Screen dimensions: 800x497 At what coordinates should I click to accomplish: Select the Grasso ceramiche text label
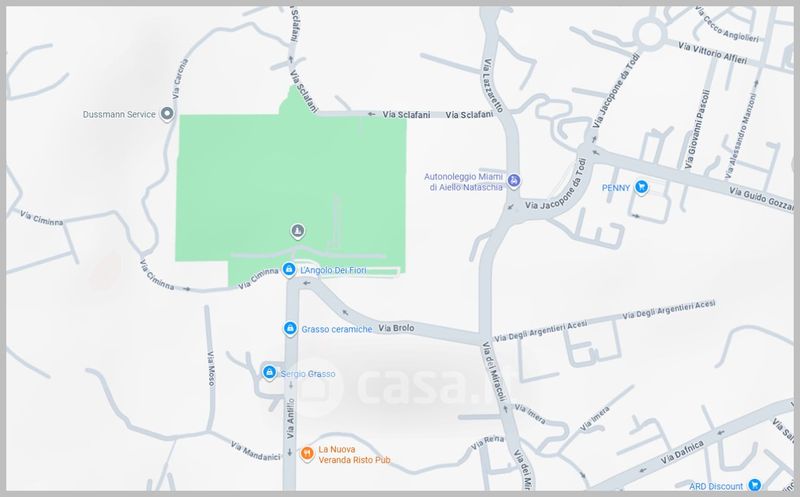pos(337,330)
